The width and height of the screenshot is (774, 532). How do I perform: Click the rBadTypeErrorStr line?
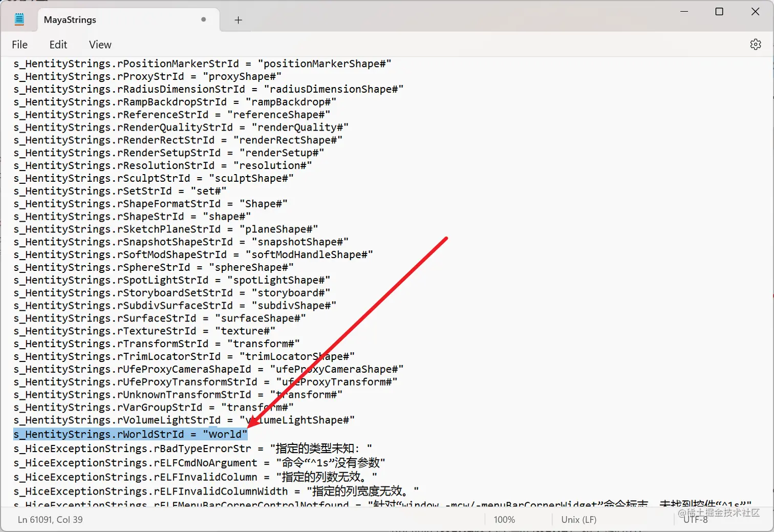[193, 449]
